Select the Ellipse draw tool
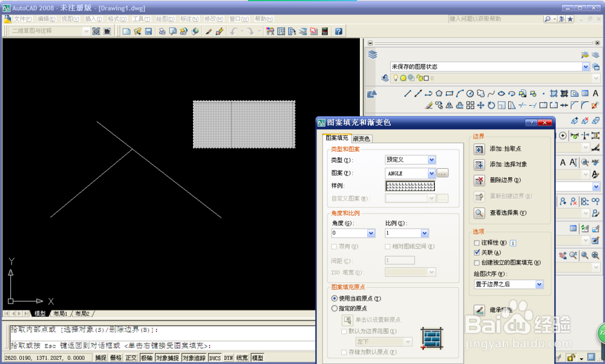 [501, 93]
